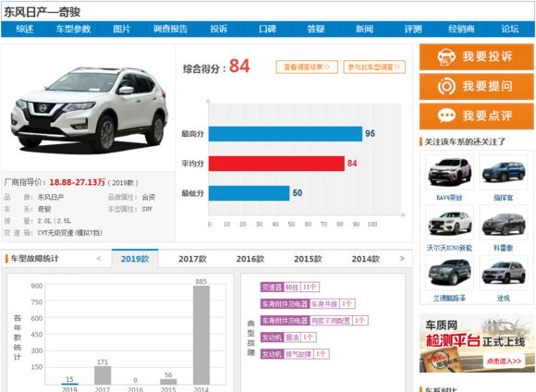Screen dimensions: 536x392
Task: Click the 最高分 blue bar of 95
Action: [x=286, y=134]
